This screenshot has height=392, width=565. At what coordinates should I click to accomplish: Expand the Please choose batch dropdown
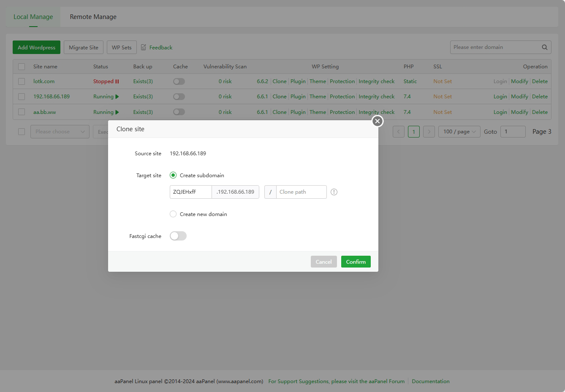point(60,132)
